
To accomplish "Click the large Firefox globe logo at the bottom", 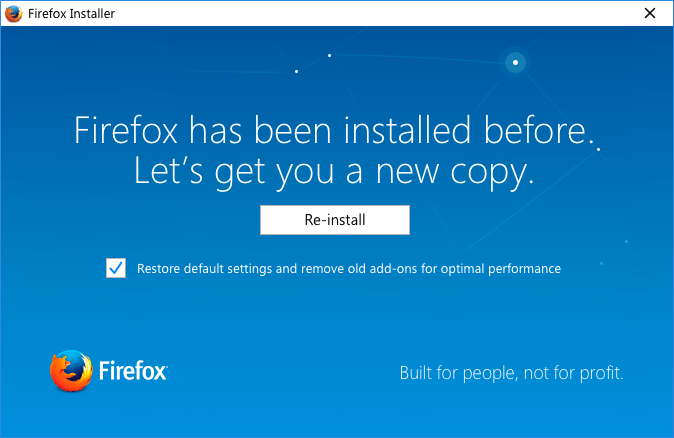I will (71, 371).
